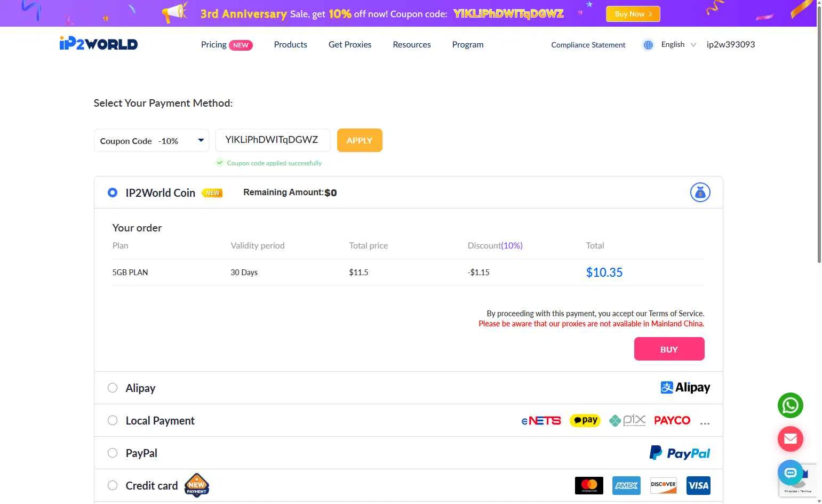Click Remaining Amount:$0 text
The image size is (822, 504).
click(290, 193)
